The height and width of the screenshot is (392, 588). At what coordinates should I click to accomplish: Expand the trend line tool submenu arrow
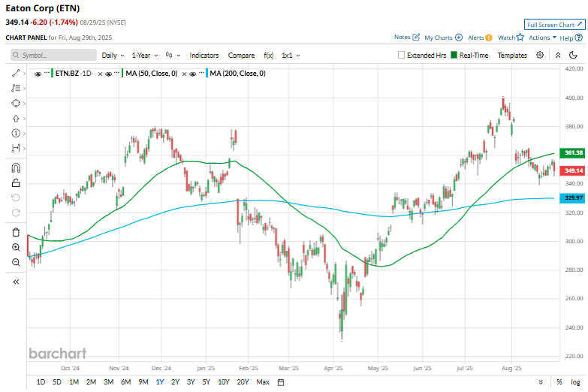24,74
